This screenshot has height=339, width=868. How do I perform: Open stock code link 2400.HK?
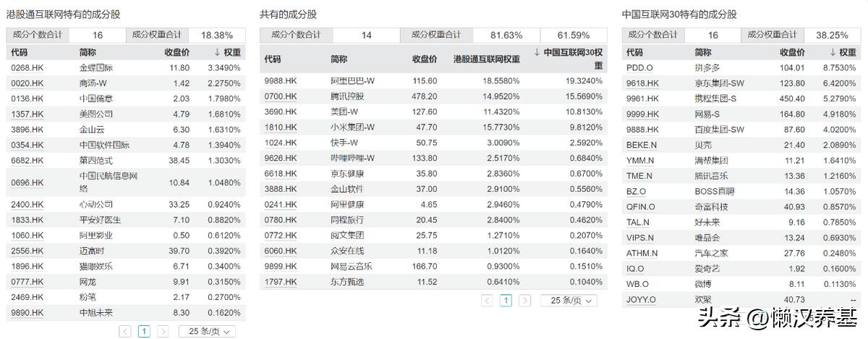point(27,204)
